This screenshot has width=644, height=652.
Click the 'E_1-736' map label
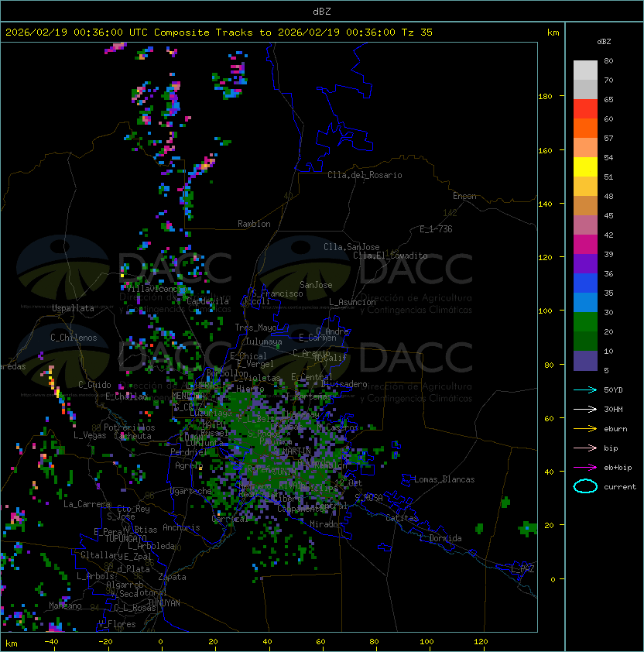point(436,229)
